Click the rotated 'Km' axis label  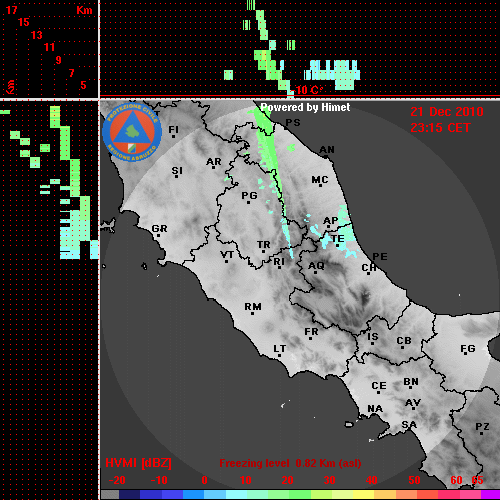pyautogui.click(x=11, y=87)
